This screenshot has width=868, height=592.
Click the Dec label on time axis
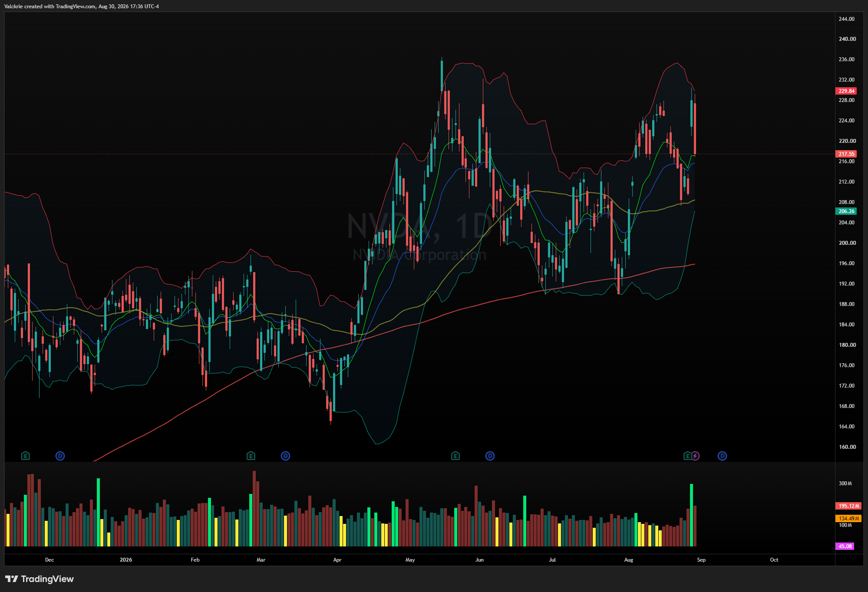(50, 560)
